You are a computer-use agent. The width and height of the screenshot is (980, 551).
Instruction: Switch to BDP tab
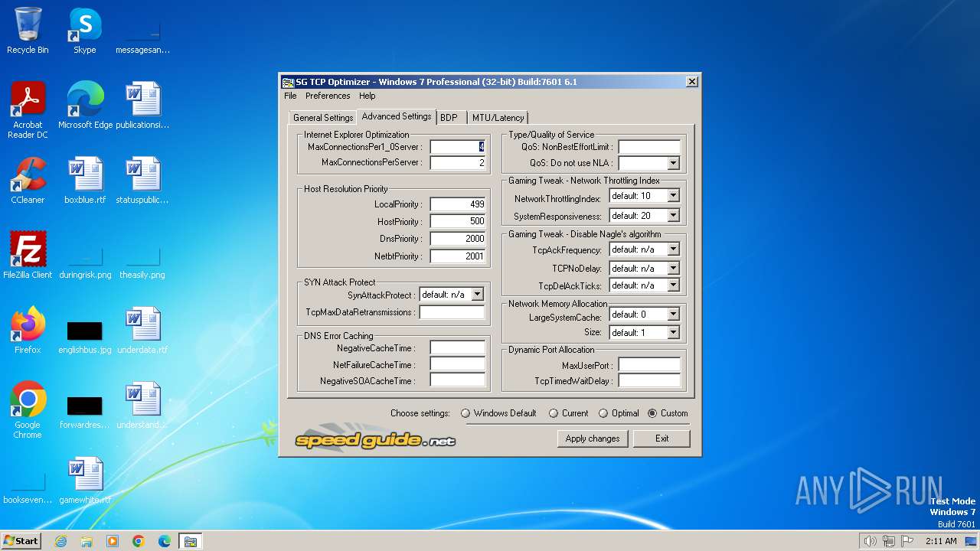click(449, 118)
